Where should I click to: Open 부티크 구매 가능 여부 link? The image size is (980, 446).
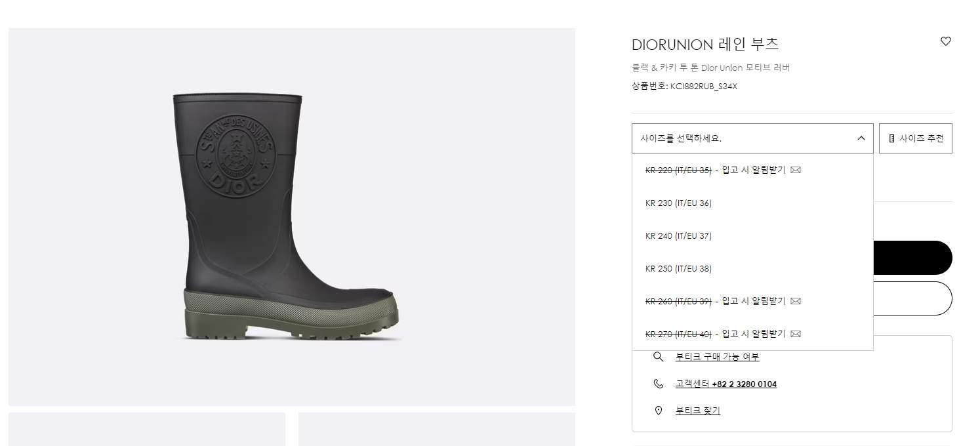[717, 357]
